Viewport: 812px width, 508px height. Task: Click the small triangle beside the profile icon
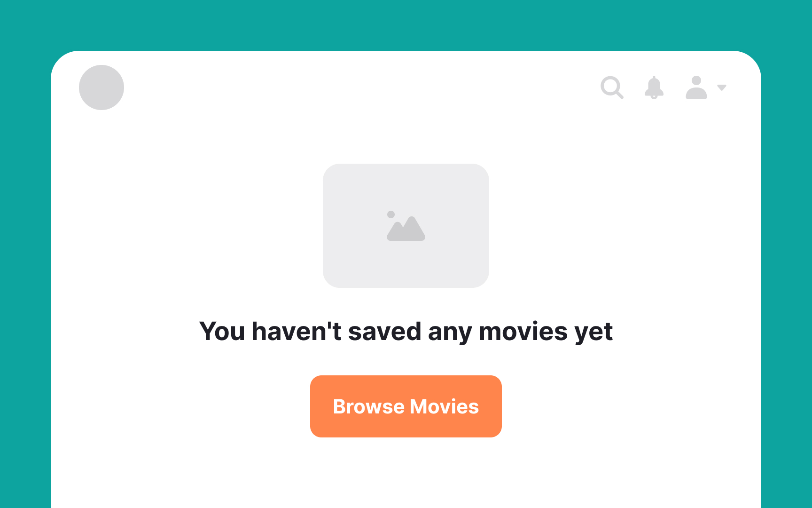point(722,87)
